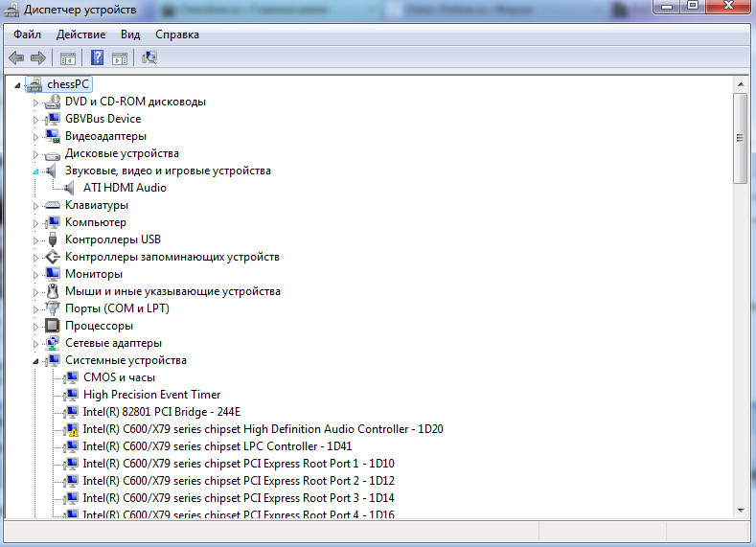The height and width of the screenshot is (547, 756).
Task: Close the Диспетчер устройств window
Action: point(728,7)
